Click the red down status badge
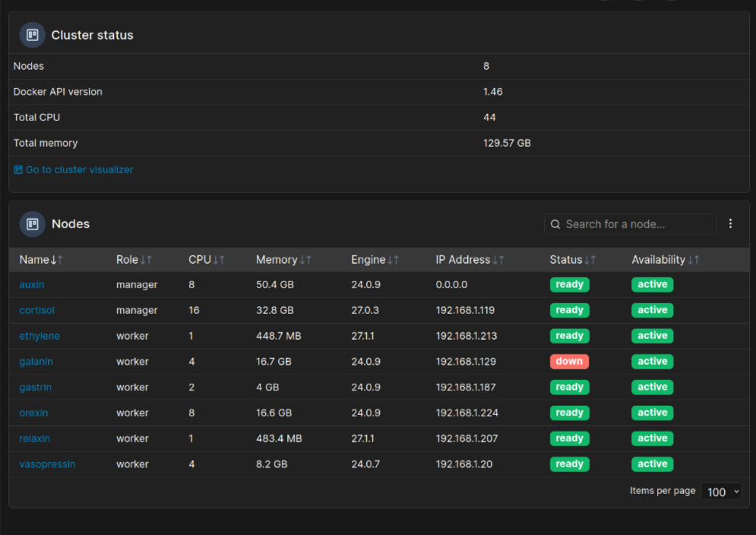This screenshot has width=756, height=535. click(569, 362)
